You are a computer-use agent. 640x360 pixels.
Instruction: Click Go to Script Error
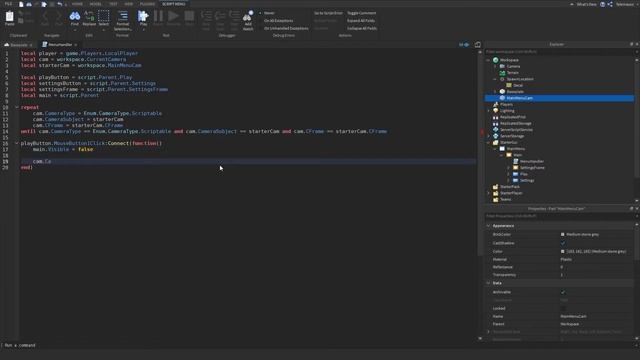(x=328, y=13)
